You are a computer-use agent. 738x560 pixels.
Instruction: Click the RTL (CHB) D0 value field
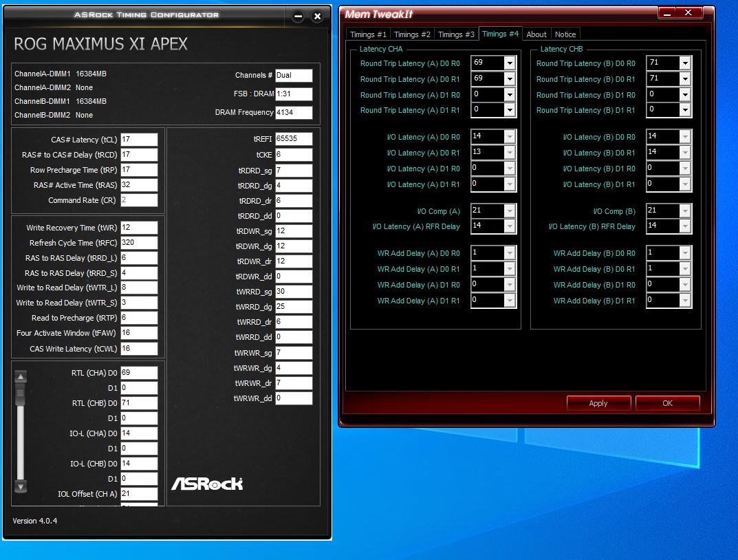[139, 403]
